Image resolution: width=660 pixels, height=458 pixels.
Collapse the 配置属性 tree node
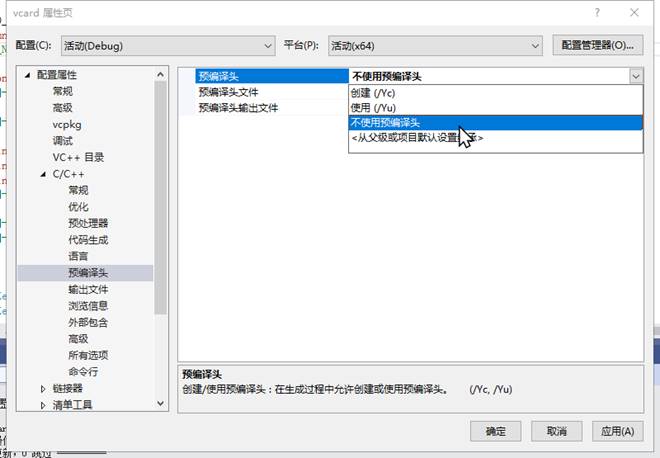(27, 75)
